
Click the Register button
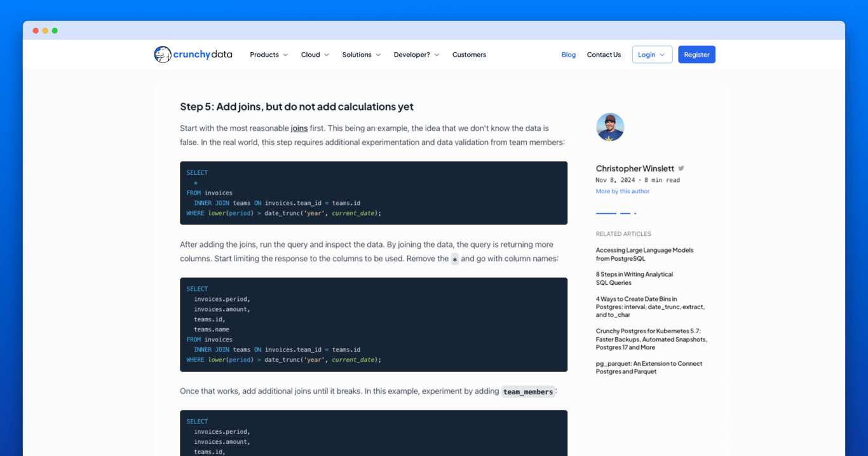point(696,55)
